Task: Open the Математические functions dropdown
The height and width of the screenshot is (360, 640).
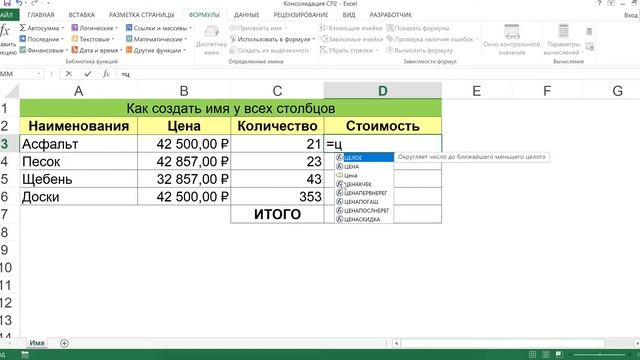Action: pyautogui.click(x=157, y=39)
